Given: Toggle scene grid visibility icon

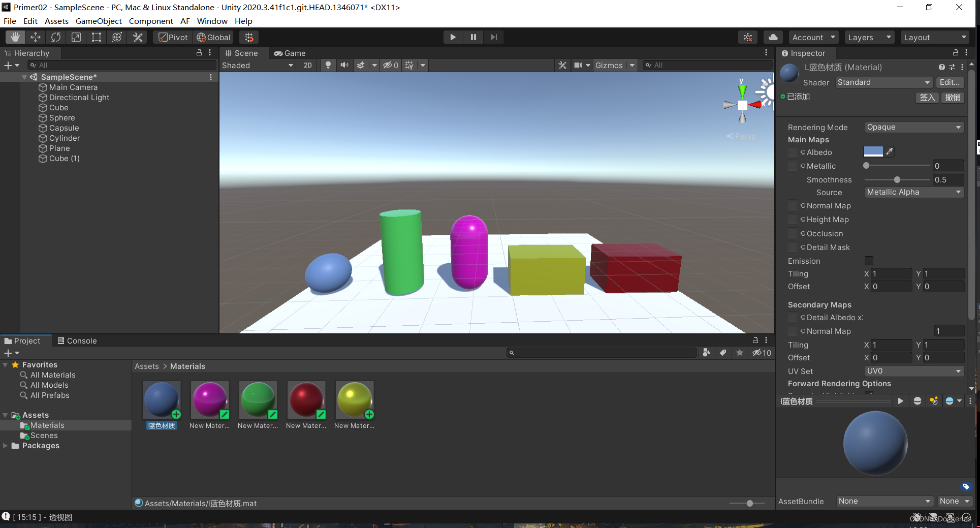Looking at the screenshot, I should click(409, 65).
